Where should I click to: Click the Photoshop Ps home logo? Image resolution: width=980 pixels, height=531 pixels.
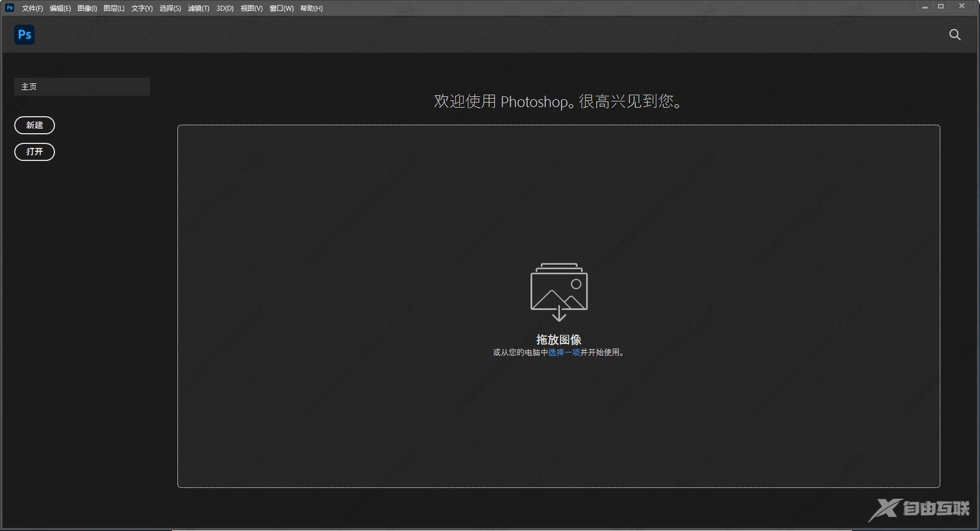(24, 35)
